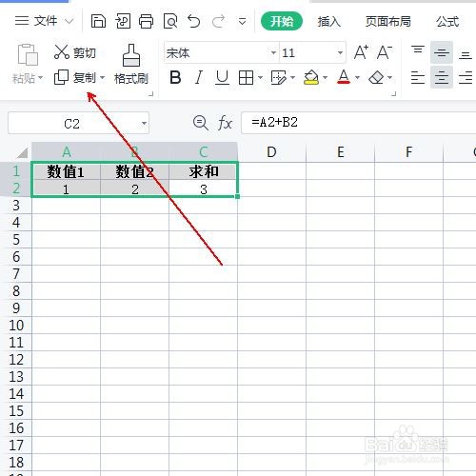Align text left horizontally
This screenshot has width=476, height=476.
click(418, 77)
